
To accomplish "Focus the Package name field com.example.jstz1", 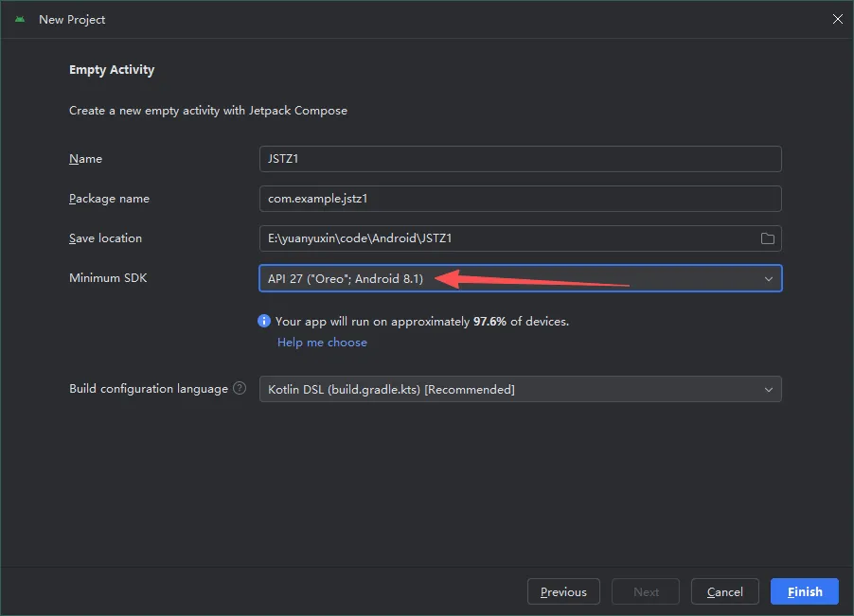I will [x=521, y=199].
